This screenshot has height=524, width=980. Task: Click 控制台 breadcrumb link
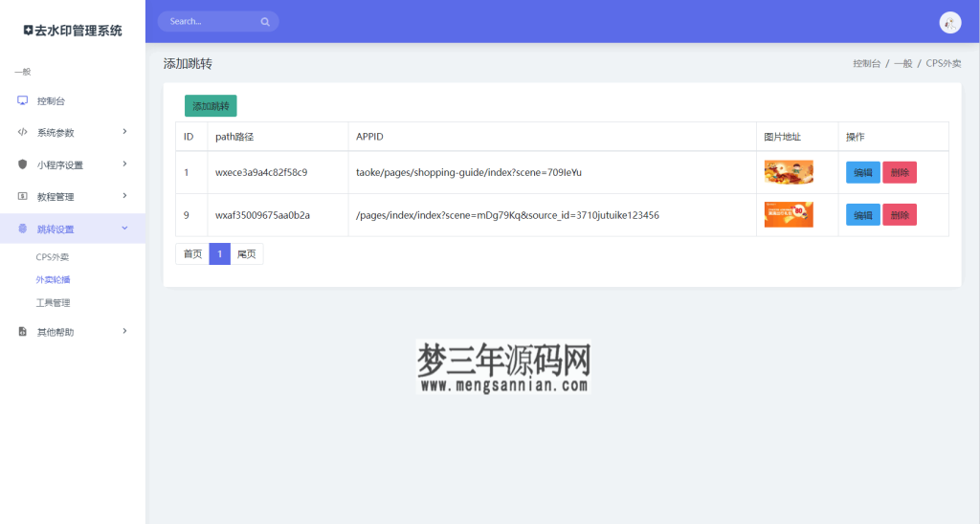866,63
